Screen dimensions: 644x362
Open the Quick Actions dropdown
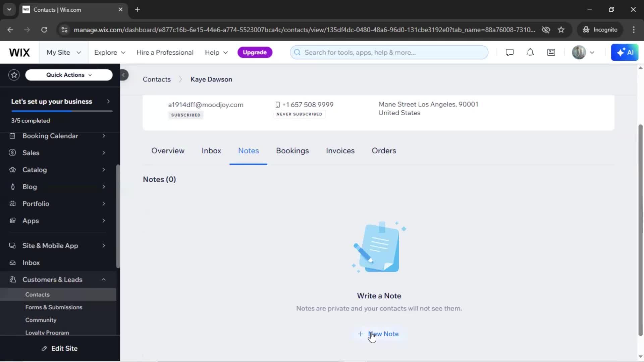69,75
